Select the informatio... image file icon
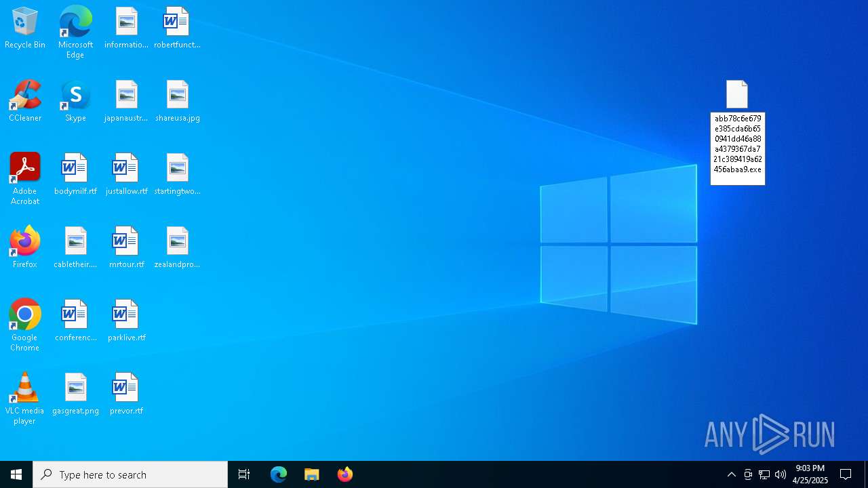This screenshot has height=488, width=868. tap(126, 28)
